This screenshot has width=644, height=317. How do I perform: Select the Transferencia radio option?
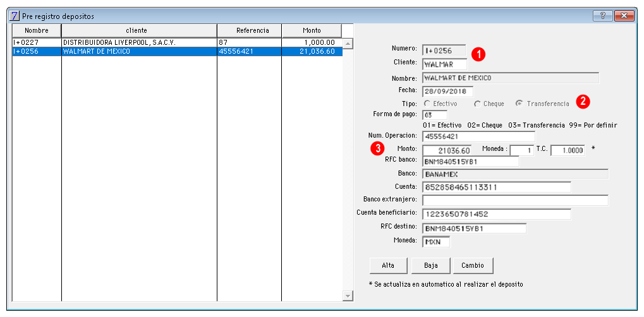(x=519, y=104)
